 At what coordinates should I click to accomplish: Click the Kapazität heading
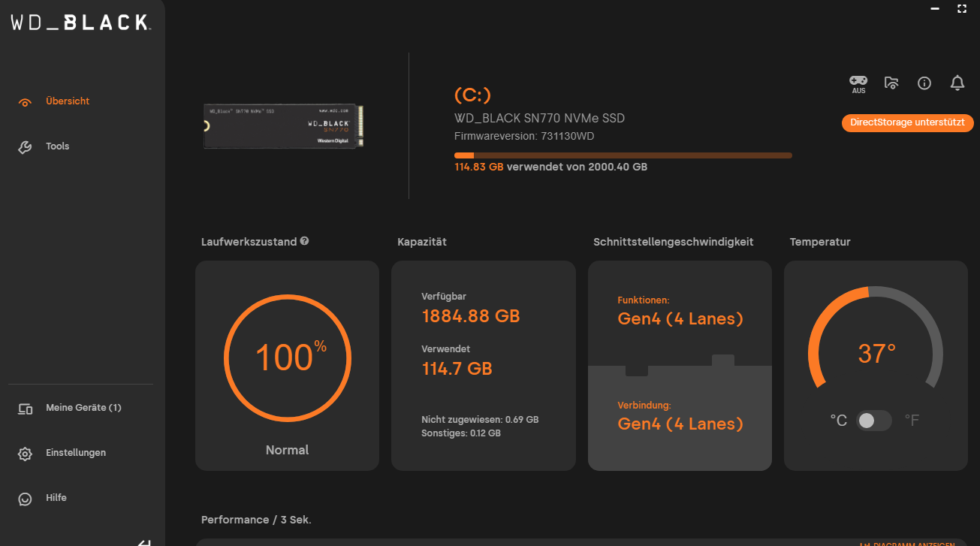click(x=422, y=242)
